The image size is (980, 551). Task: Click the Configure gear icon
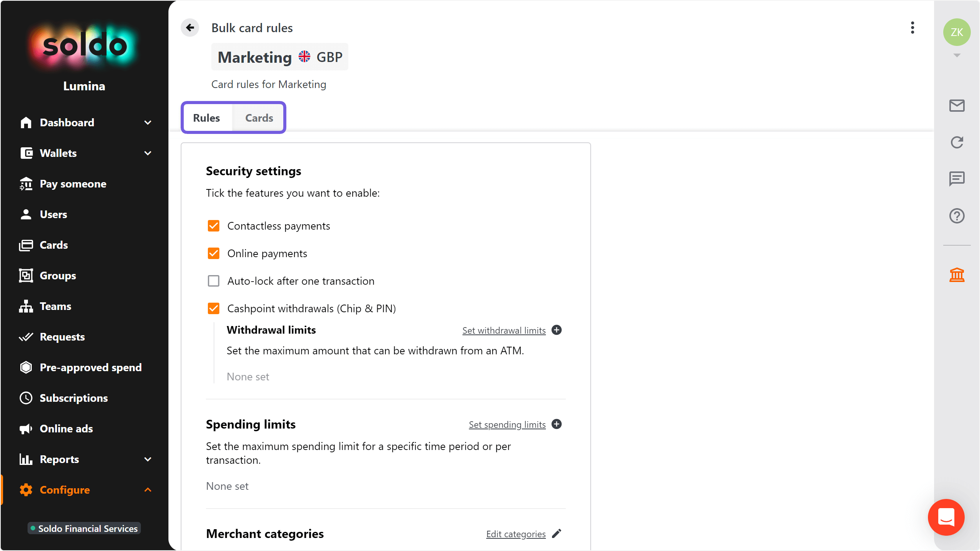(26, 490)
